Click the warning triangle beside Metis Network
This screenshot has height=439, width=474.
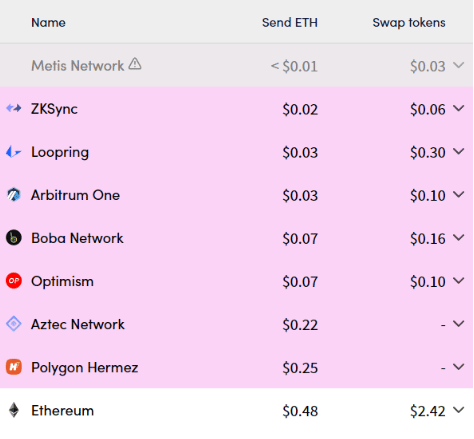click(x=135, y=63)
